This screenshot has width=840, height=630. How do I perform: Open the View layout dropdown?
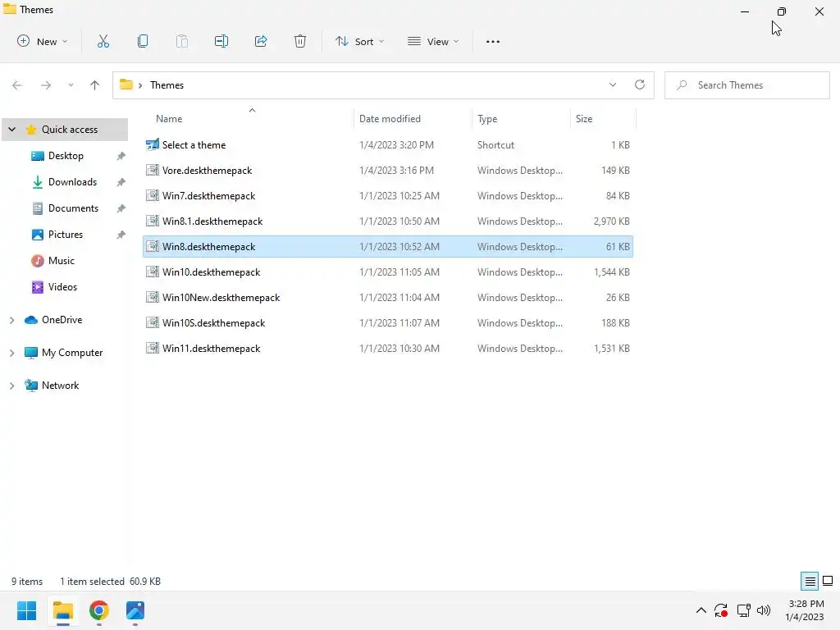pyautogui.click(x=433, y=41)
